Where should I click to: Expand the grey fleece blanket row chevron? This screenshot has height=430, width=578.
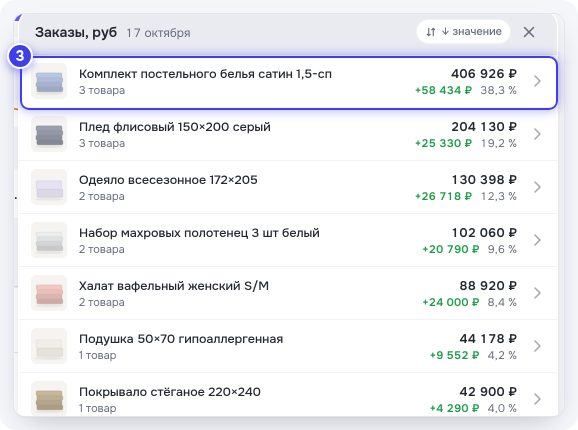[x=537, y=134]
